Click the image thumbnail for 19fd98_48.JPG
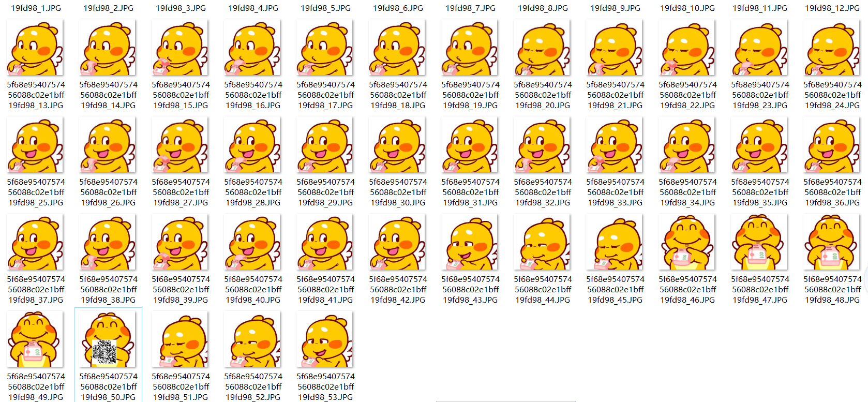 832,242
